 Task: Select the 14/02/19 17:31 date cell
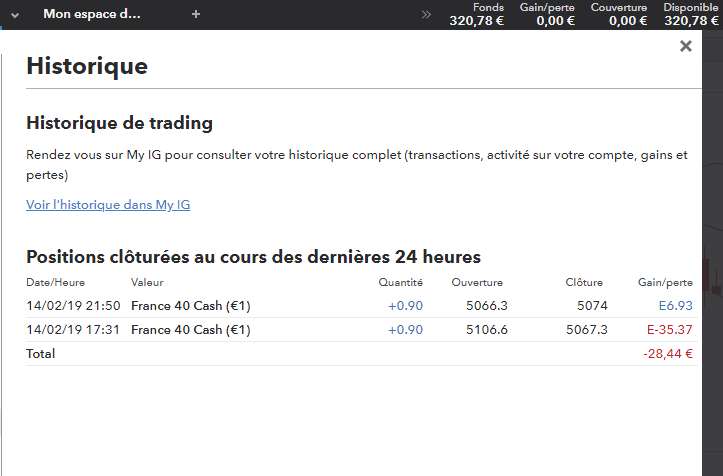(73, 330)
